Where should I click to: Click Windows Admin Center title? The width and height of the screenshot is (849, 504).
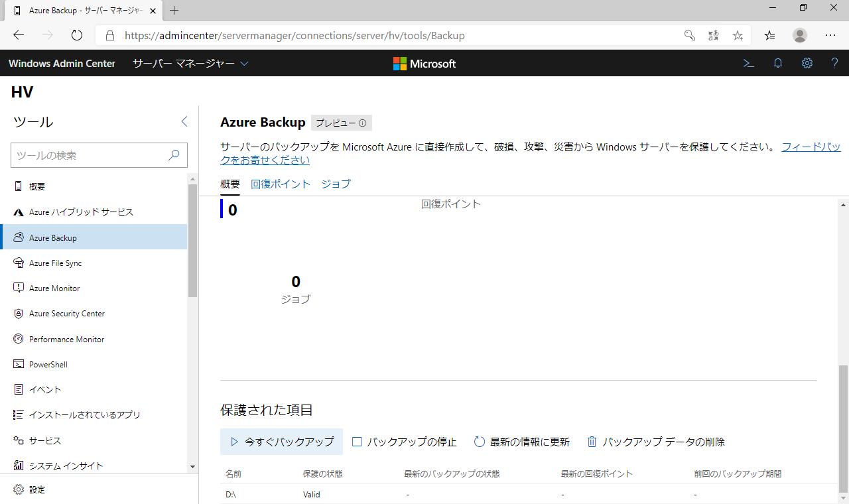tap(62, 64)
